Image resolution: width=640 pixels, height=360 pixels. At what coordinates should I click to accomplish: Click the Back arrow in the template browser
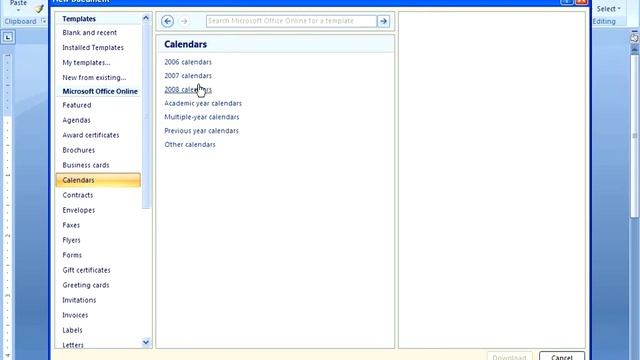[167, 21]
